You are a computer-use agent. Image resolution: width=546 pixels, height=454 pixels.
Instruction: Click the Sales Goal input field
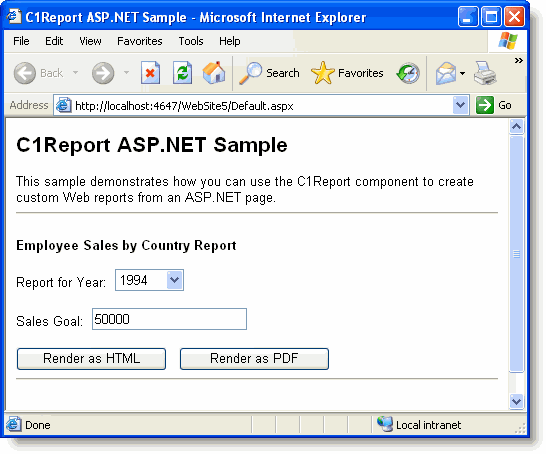169,319
